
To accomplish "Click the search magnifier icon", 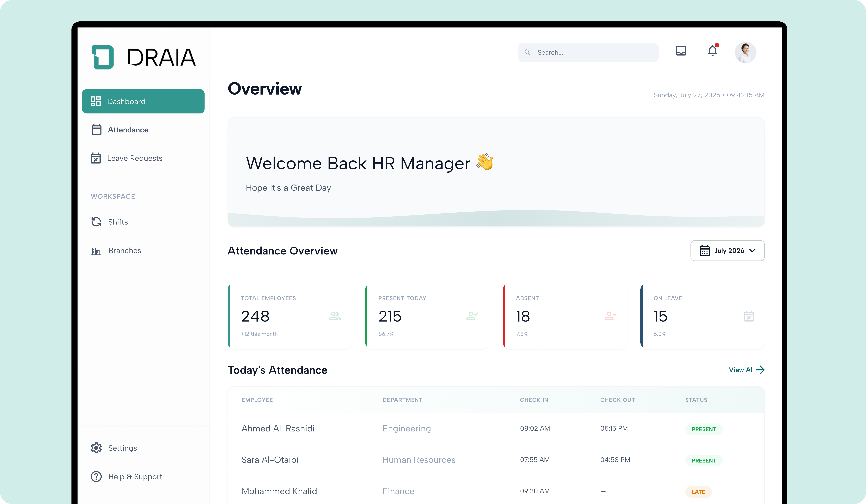I will coord(527,52).
